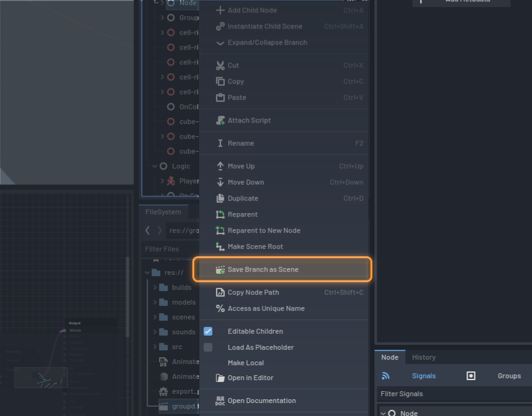Collapse the Logic node in scene tree
This screenshot has width=532, height=416.
pyautogui.click(x=155, y=166)
